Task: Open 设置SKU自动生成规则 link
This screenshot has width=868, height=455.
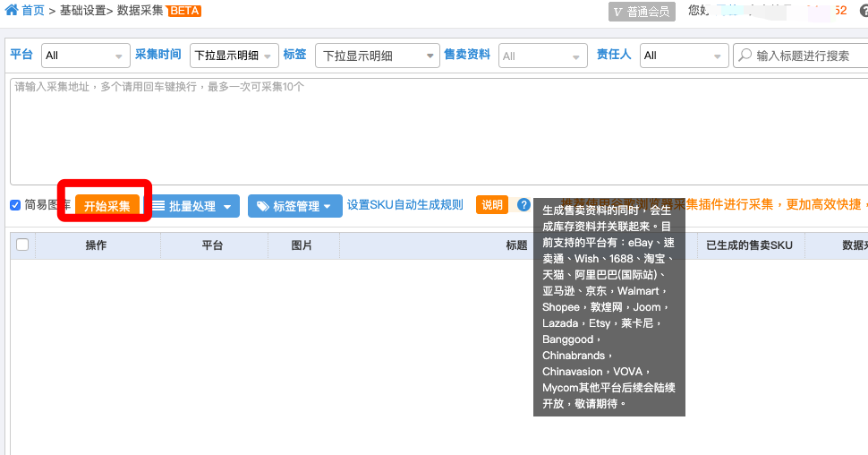Action: point(404,204)
